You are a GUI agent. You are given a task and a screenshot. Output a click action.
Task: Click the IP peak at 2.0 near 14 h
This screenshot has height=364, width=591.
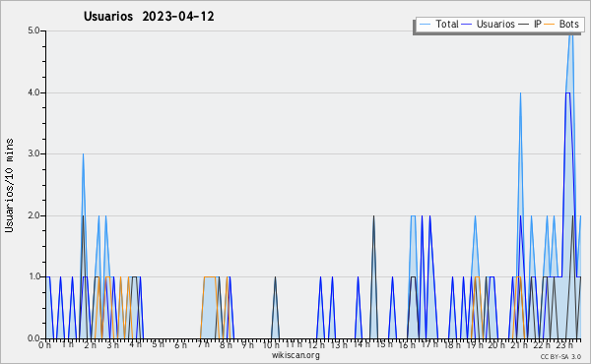point(373,216)
